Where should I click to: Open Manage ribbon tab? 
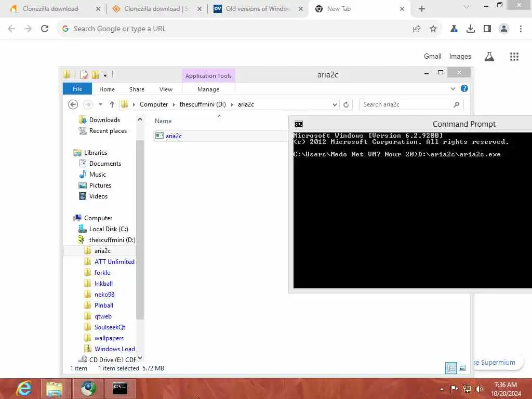coord(208,89)
